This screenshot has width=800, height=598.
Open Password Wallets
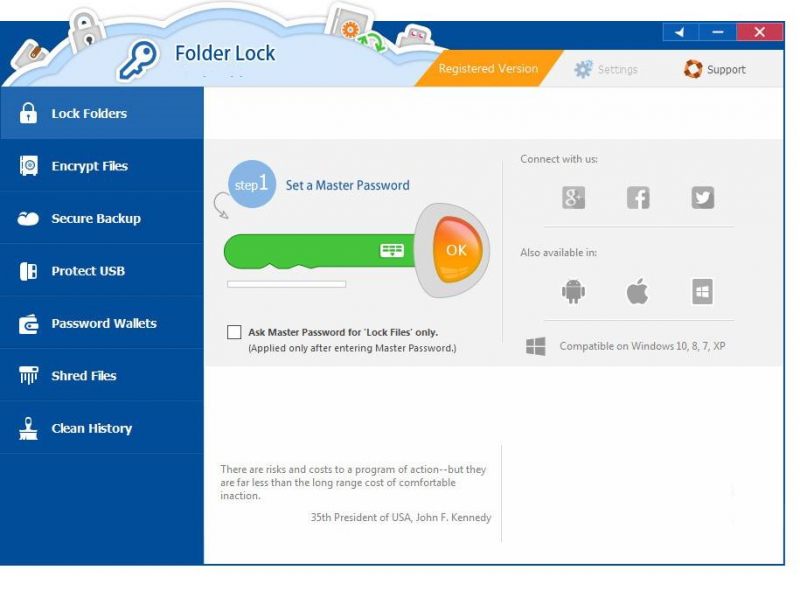point(102,323)
